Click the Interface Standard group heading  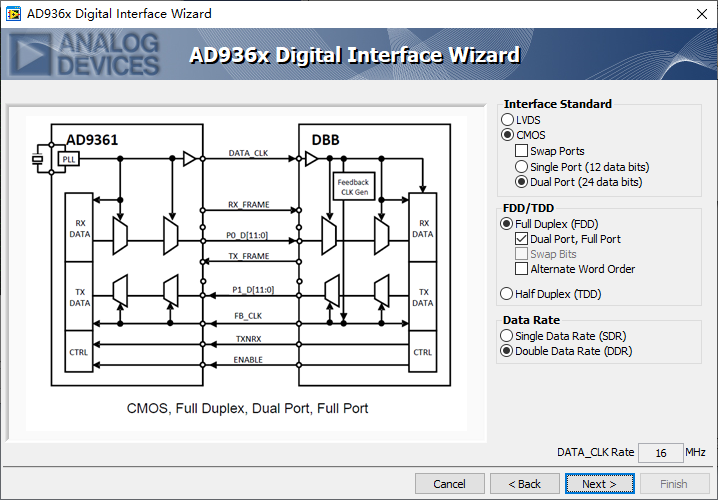tap(558, 104)
